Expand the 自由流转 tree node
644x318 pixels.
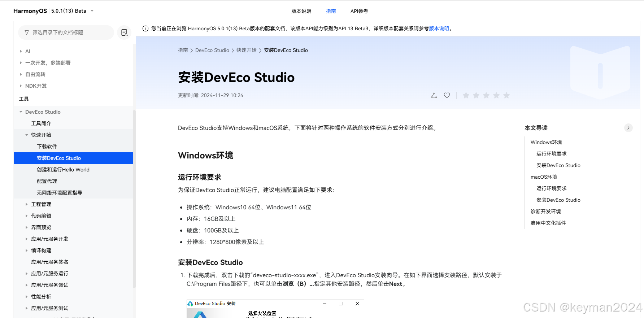(21, 74)
